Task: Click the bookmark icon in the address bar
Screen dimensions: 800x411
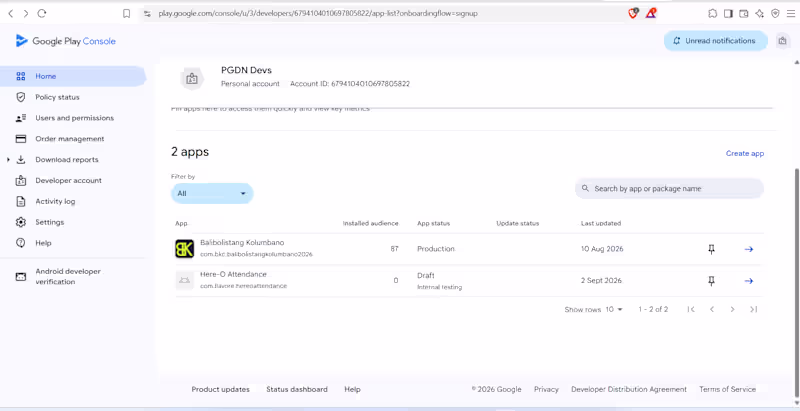Action: (x=127, y=14)
